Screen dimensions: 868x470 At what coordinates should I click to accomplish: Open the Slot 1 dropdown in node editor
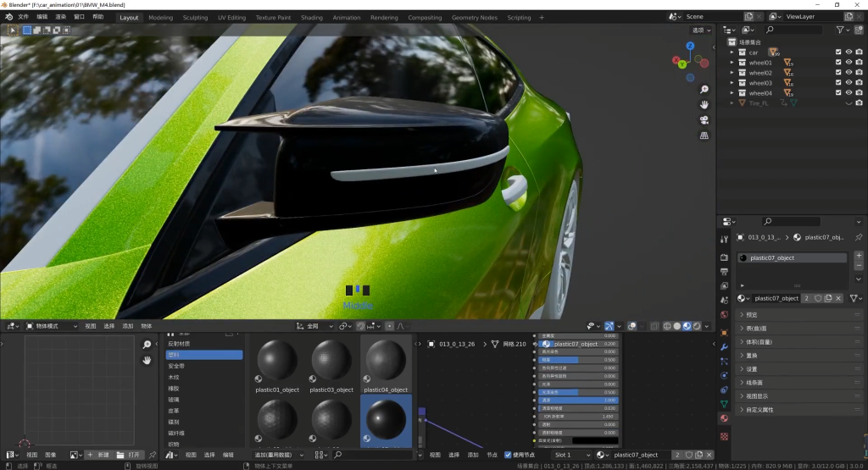571,455
